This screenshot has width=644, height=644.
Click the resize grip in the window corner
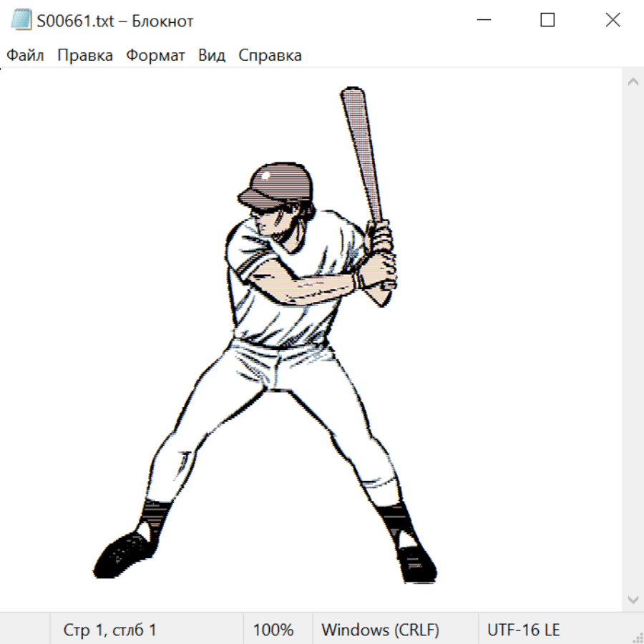pos(637,637)
